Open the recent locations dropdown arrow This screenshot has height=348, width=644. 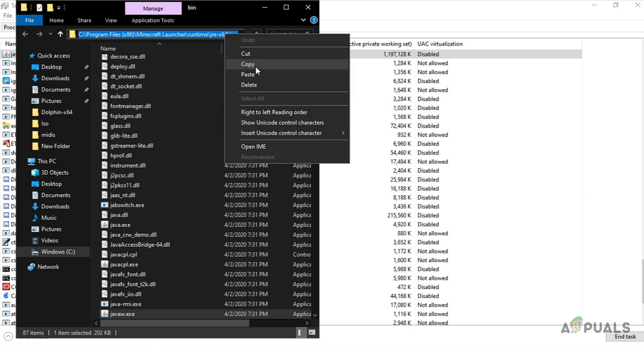(50, 34)
